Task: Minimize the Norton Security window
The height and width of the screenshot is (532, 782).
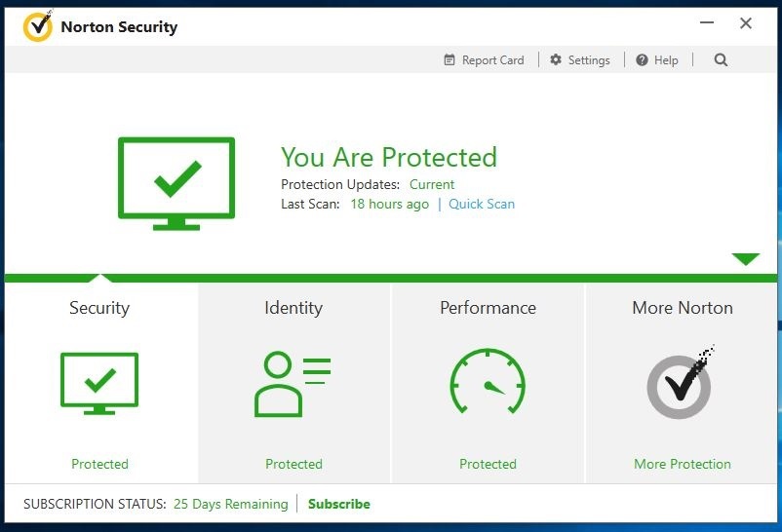Action: click(x=707, y=23)
